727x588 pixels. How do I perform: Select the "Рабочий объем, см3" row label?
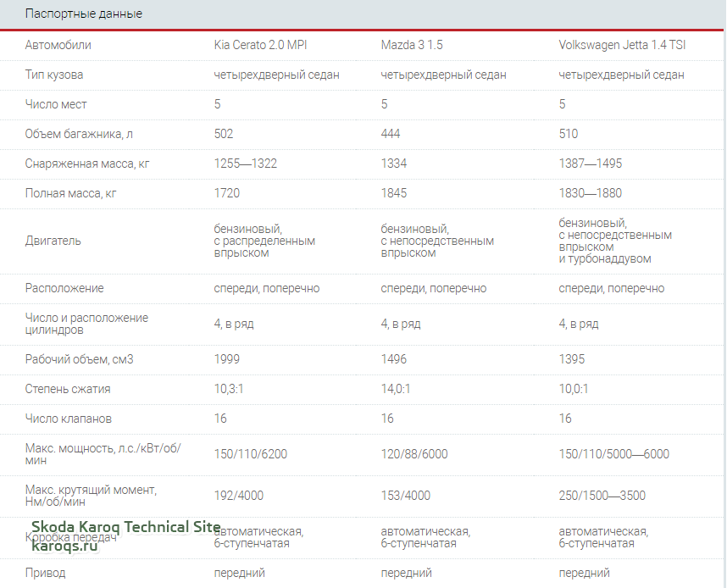coord(80,359)
